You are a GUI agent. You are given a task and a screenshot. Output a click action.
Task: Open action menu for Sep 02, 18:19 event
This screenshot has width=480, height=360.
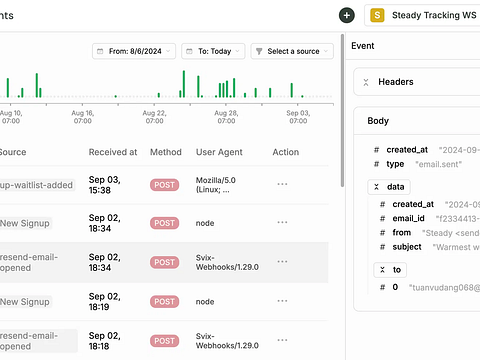point(282,301)
